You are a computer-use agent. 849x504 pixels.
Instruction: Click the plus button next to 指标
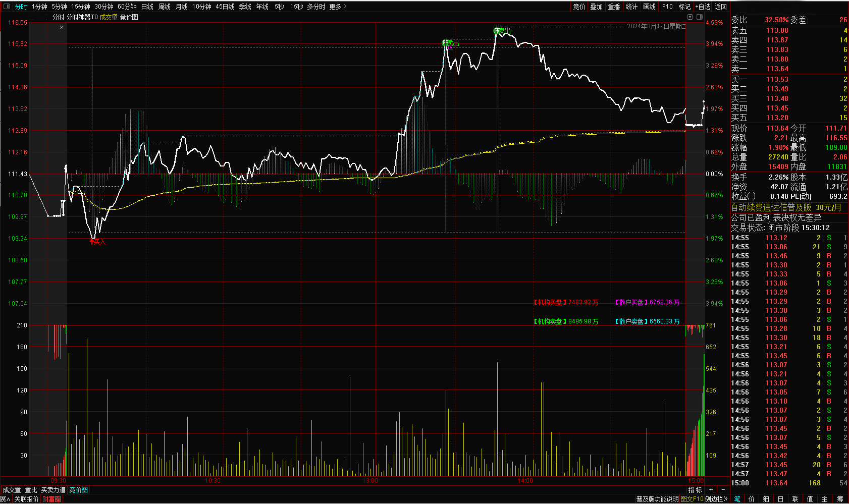711,490
